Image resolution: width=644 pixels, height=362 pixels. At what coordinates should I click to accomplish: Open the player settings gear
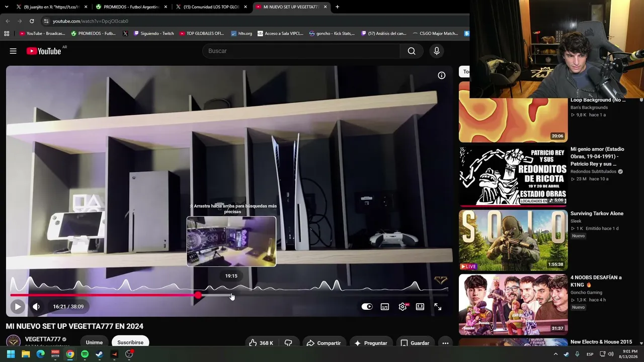coord(403,307)
